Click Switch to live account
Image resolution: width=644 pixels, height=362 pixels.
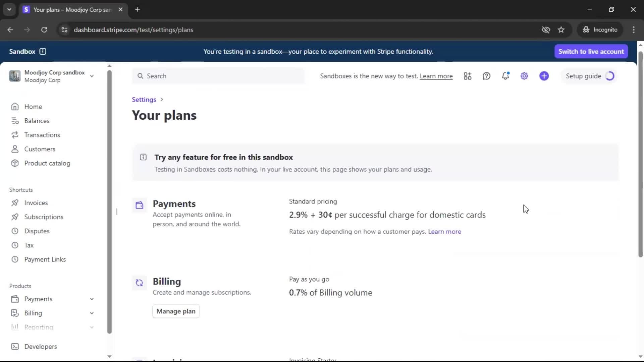click(x=591, y=51)
